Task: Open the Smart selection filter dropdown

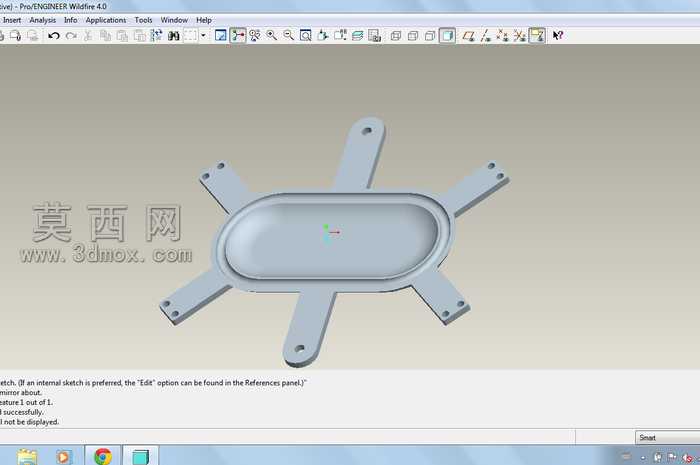Action: [x=667, y=438]
